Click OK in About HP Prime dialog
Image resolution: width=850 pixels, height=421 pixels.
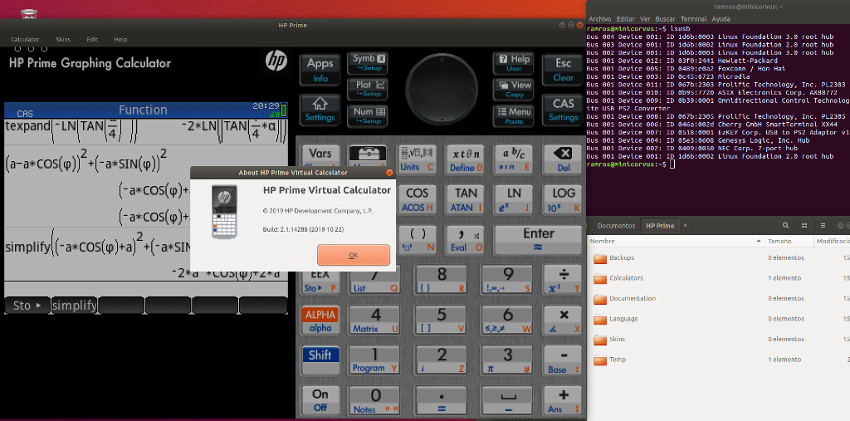(x=353, y=255)
